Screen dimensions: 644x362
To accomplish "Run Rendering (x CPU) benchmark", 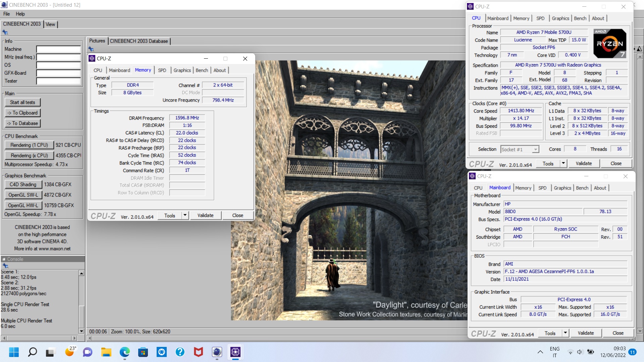I will tap(29, 155).
